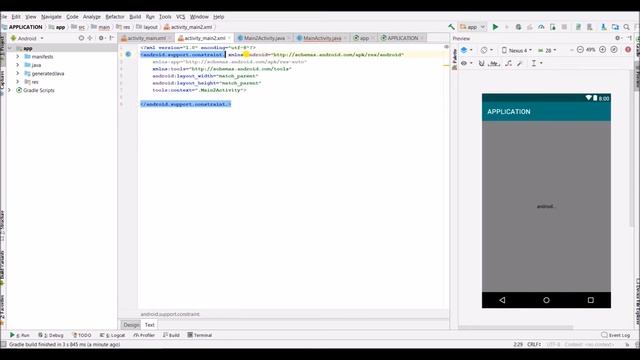
Task: Open the app run configuration dropdown
Action: coord(472,27)
